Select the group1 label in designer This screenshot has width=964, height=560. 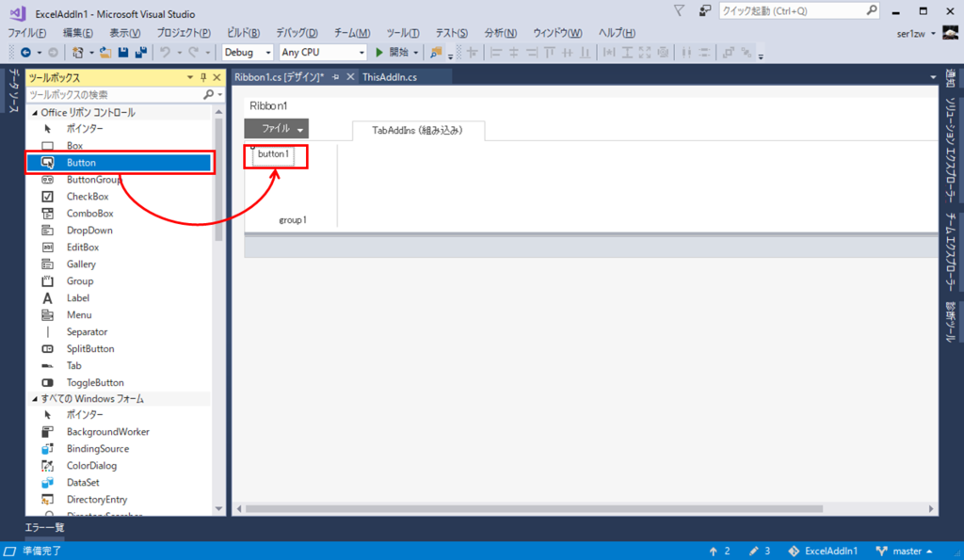(293, 220)
